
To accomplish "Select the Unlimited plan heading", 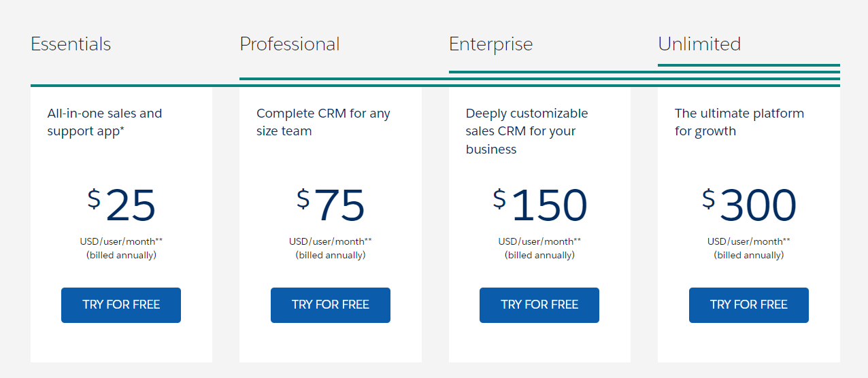I will point(699,44).
